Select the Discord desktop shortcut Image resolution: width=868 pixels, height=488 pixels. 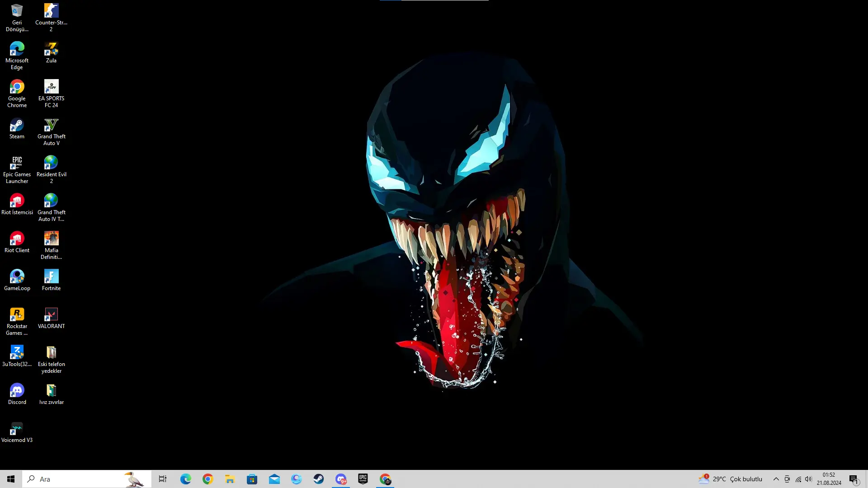click(17, 394)
